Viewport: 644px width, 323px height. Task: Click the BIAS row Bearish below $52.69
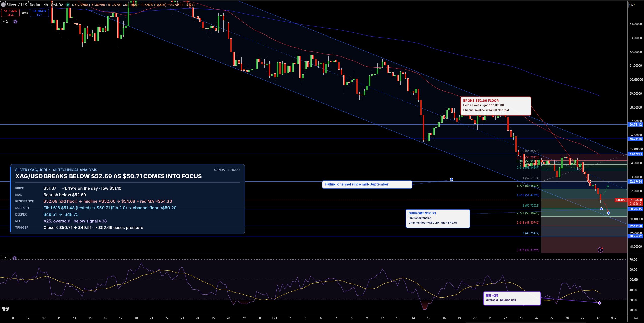point(64,195)
